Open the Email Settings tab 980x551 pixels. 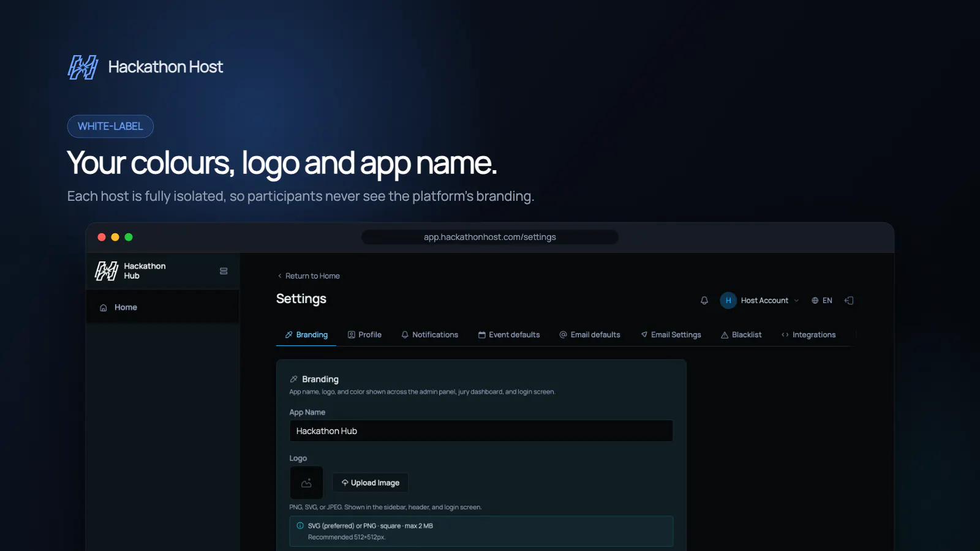point(671,335)
